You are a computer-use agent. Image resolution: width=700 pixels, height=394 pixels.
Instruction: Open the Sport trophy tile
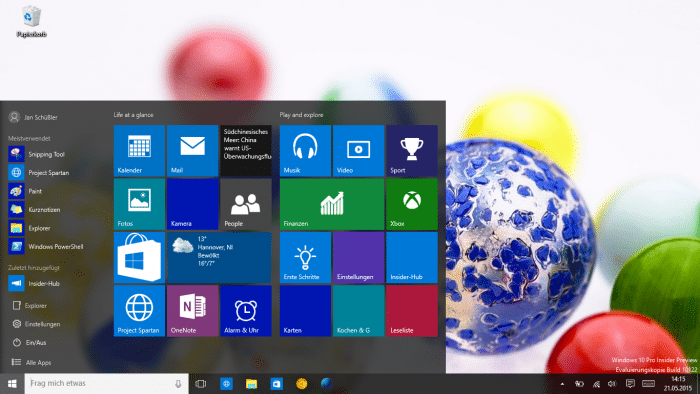point(412,151)
